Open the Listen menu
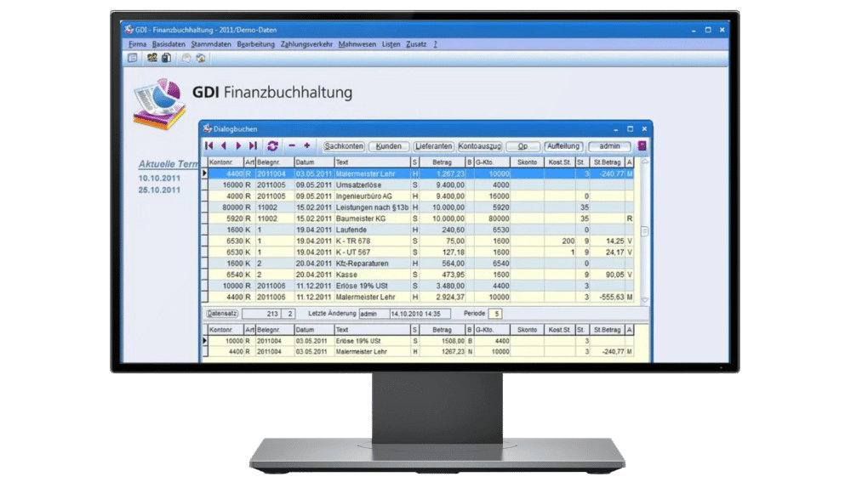Screen dimensions: 868x488 [391, 44]
